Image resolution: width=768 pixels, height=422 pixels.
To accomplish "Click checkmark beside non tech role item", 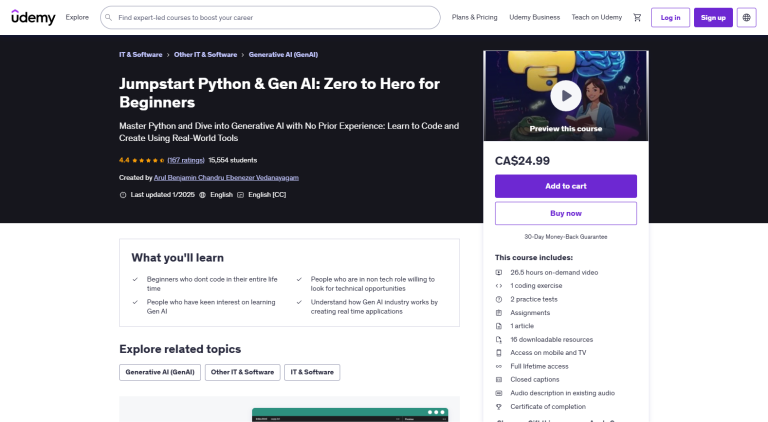I will pos(299,280).
